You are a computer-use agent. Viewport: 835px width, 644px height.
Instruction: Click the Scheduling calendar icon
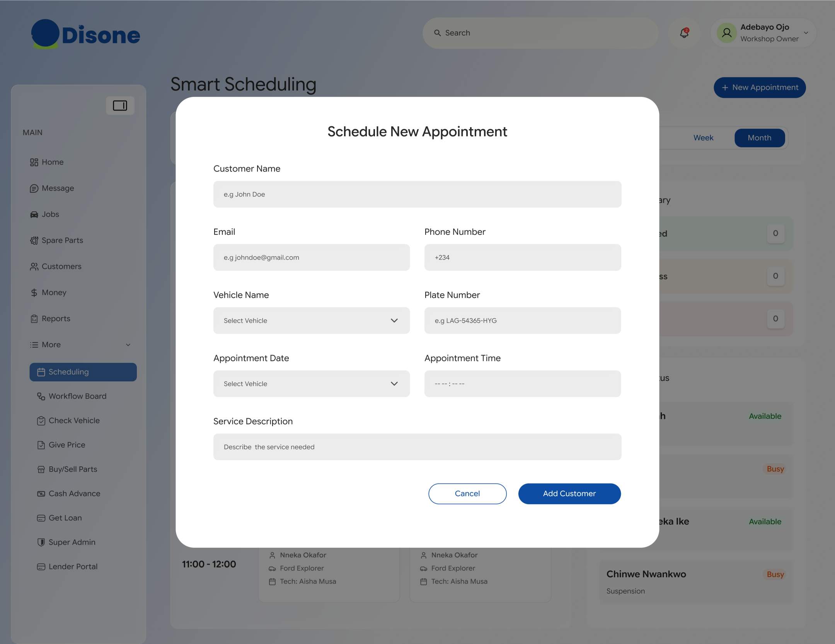click(x=41, y=372)
